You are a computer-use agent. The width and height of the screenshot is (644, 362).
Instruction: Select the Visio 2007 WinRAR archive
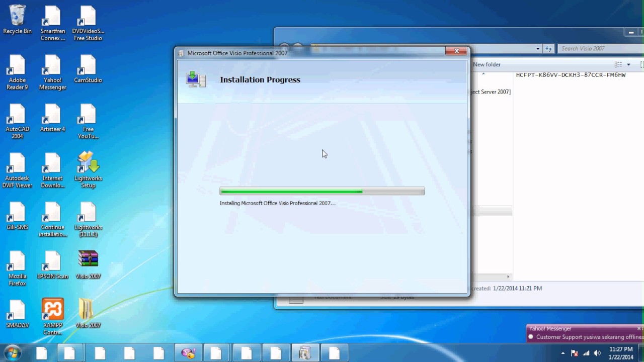point(88,265)
